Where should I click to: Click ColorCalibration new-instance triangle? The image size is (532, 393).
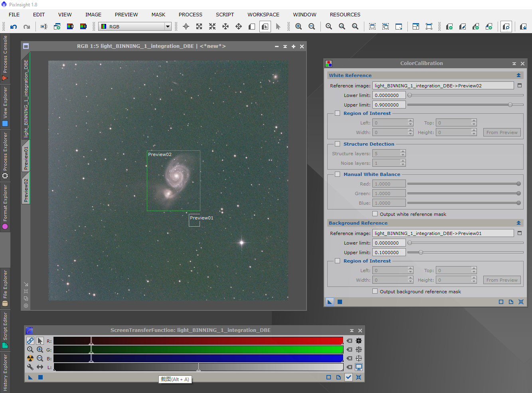pos(330,302)
